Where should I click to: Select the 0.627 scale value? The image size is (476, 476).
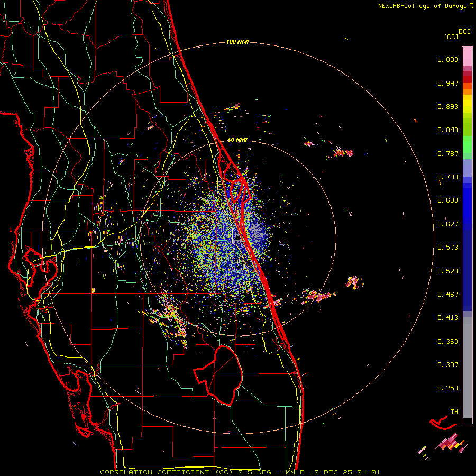click(448, 224)
